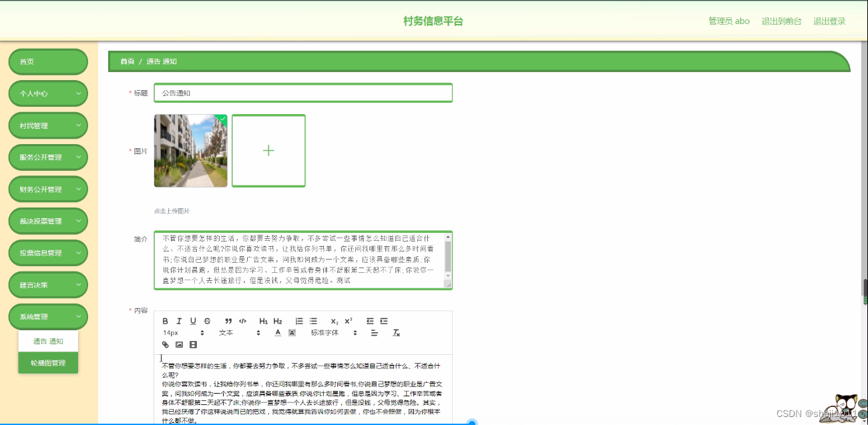Click the insert image icon in editor toolbar
Screen dimensions: 868x425
tap(178, 344)
